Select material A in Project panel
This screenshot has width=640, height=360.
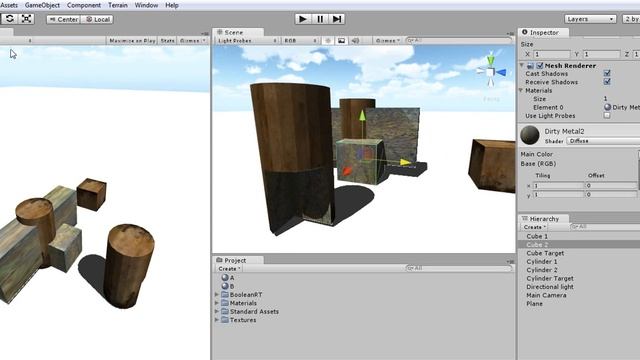(x=228, y=278)
